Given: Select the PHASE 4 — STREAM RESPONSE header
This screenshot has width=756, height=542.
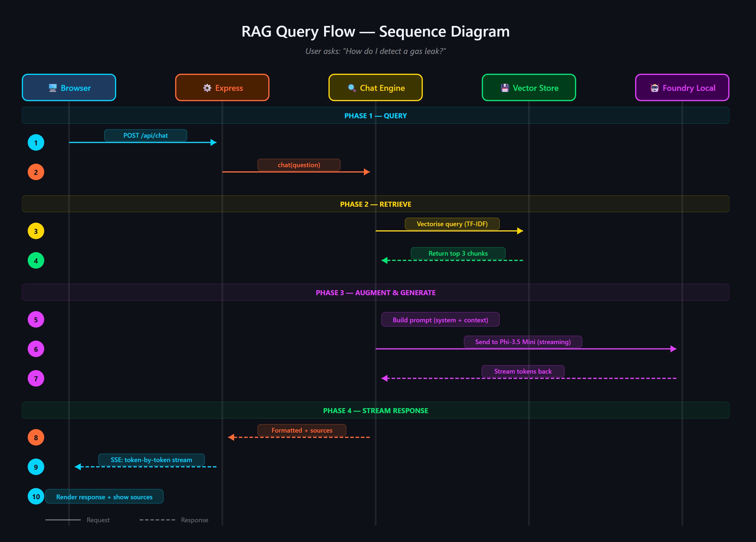Looking at the screenshot, I should point(376,411).
